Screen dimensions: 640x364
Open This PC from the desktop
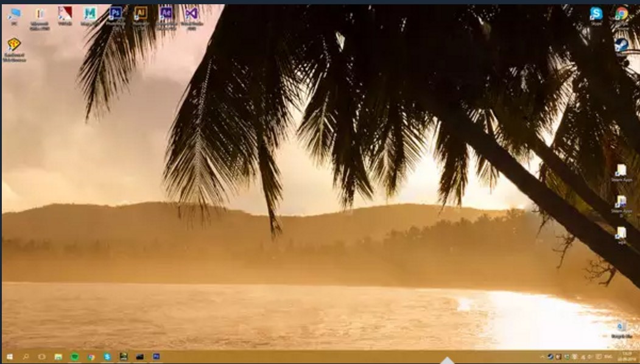pos(13,13)
